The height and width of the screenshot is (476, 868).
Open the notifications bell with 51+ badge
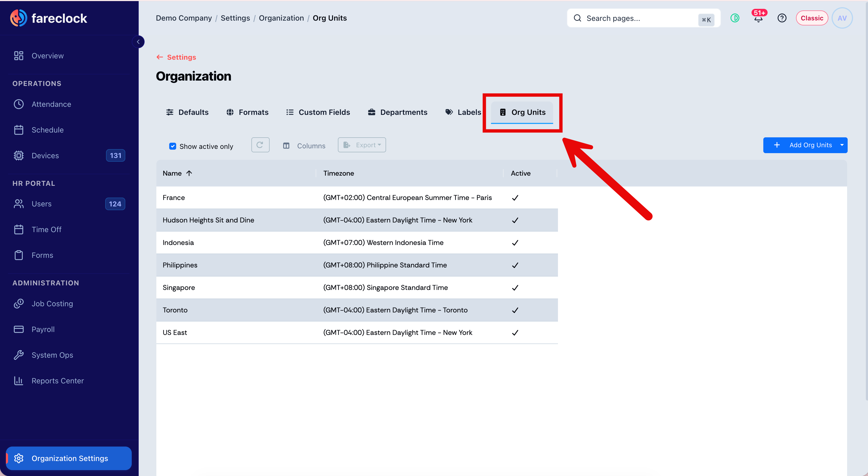pyautogui.click(x=758, y=18)
